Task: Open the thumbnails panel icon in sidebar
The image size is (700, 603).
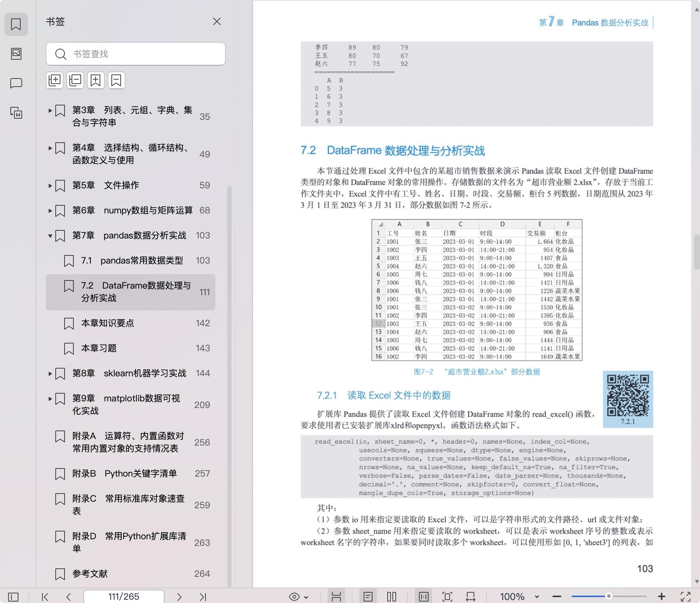Action: pyautogui.click(x=16, y=54)
